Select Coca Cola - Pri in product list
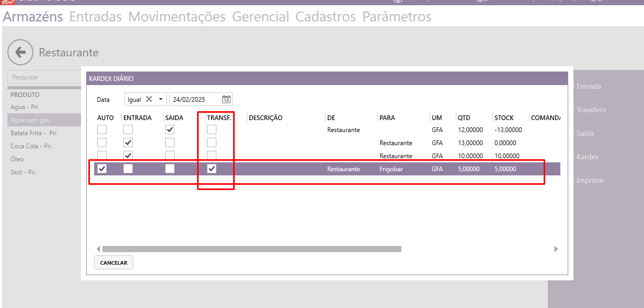 pyautogui.click(x=30, y=146)
